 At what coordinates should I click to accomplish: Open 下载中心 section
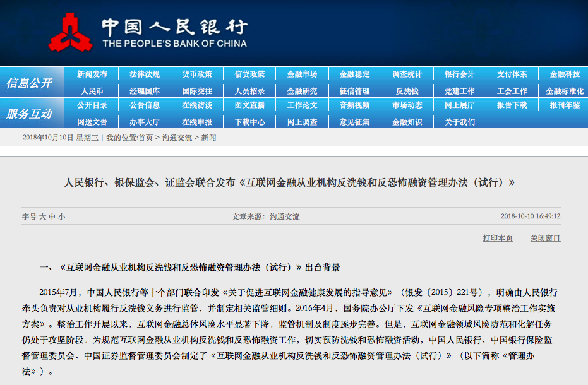point(249,122)
